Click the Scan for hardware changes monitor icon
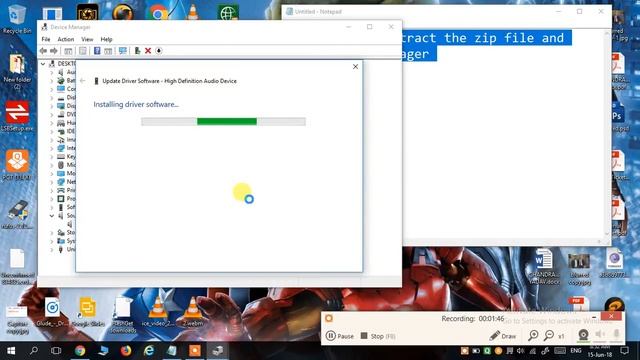This screenshot has width=640, height=360. click(x=122, y=51)
